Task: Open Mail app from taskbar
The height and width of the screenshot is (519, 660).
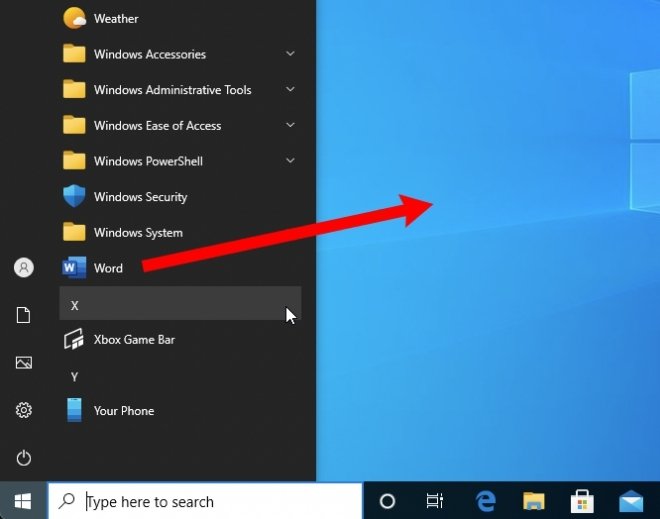Action: [631, 501]
